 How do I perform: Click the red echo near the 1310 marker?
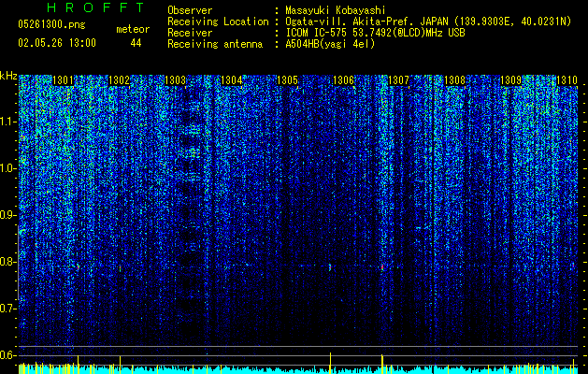click(573, 265)
